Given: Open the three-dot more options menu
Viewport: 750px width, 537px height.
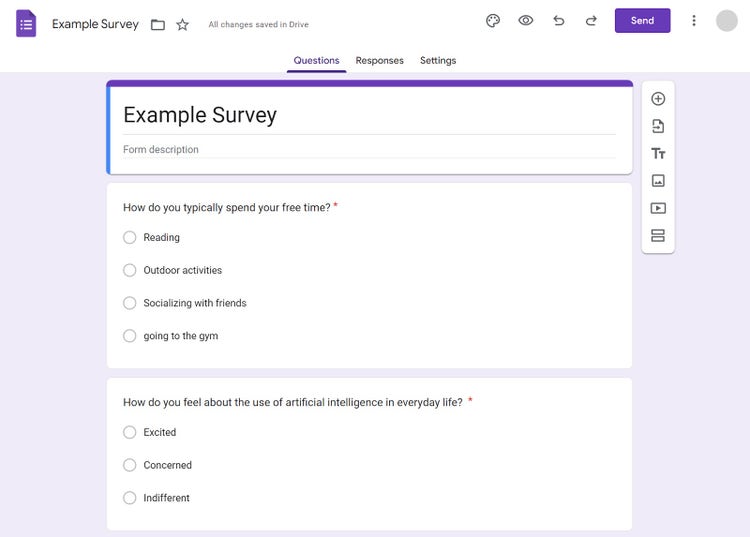Looking at the screenshot, I should coord(694,21).
